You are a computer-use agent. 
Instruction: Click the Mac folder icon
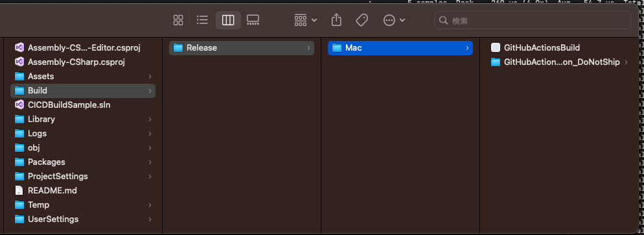(x=336, y=48)
